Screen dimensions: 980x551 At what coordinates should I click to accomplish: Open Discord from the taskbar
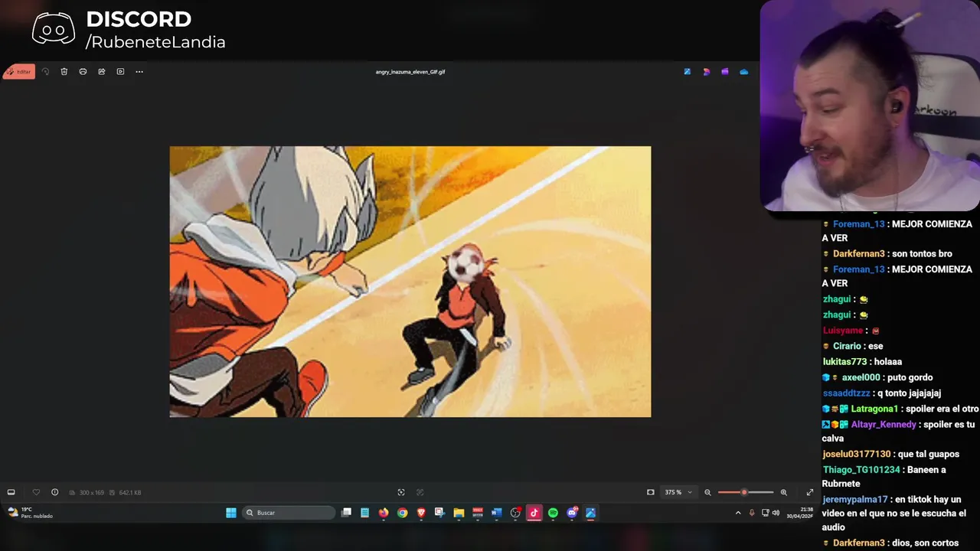tap(572, 513)
